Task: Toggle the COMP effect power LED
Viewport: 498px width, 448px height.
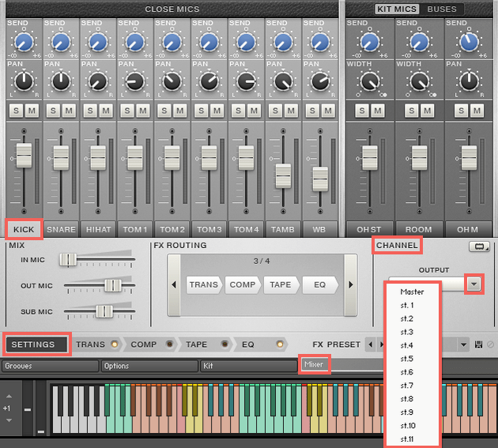Action: 170,344
